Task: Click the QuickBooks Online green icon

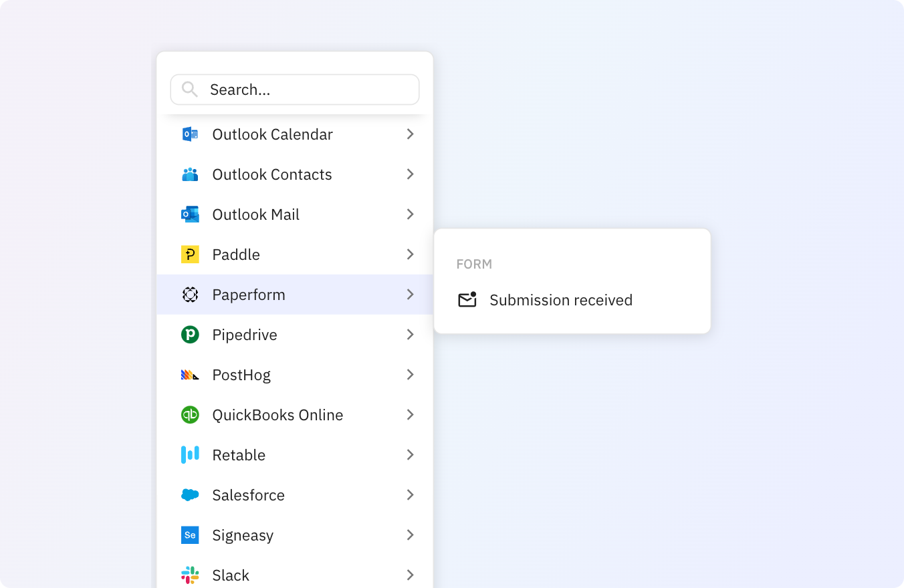Action: (x=190, y=415)
